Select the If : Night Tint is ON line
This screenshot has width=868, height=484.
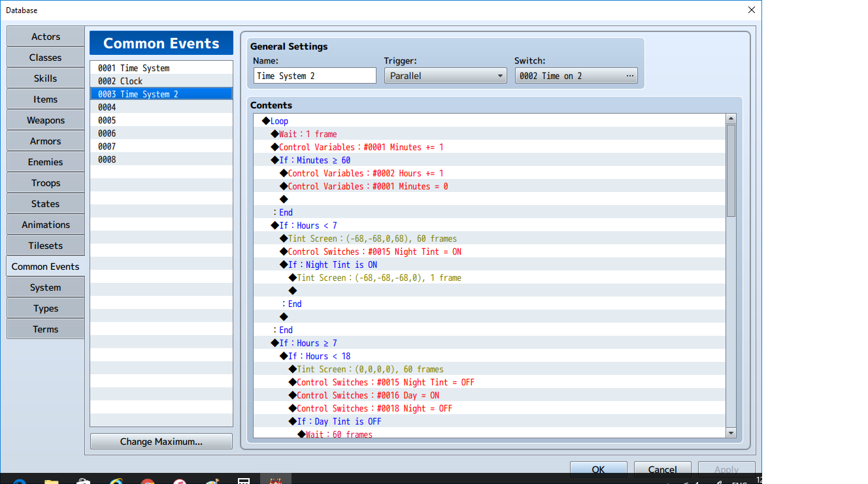point(490,265)
